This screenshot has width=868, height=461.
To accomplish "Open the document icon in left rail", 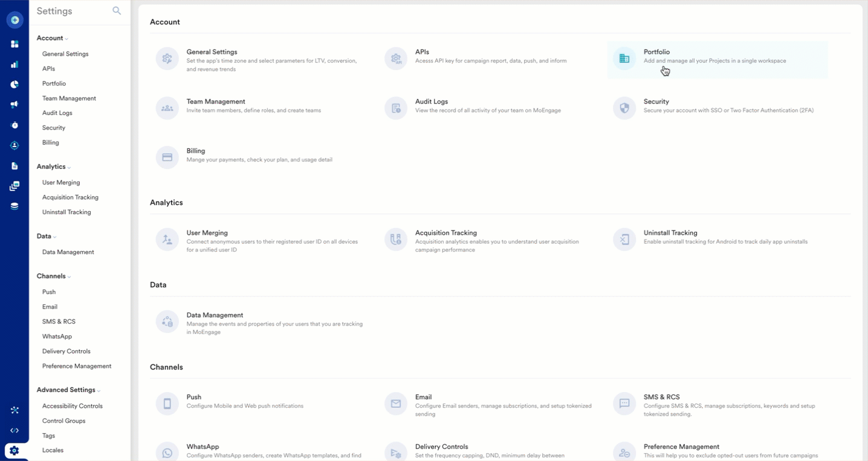I will (x=15, y=166).
